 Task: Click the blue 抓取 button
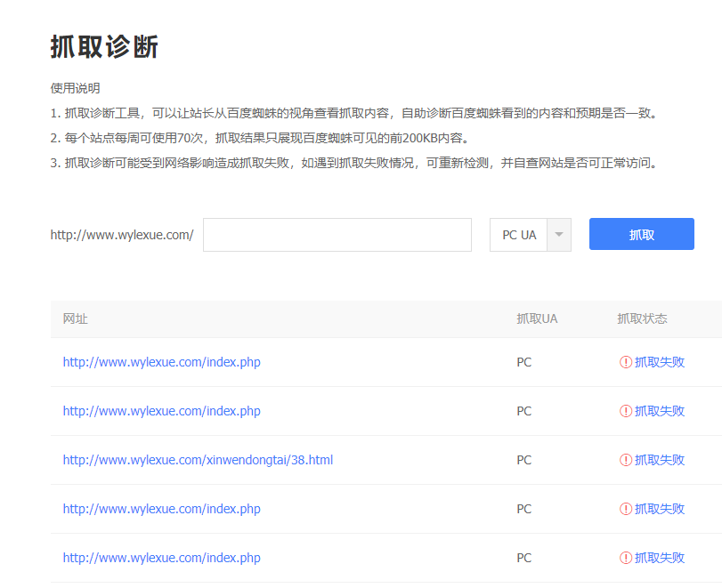[641, 234]
